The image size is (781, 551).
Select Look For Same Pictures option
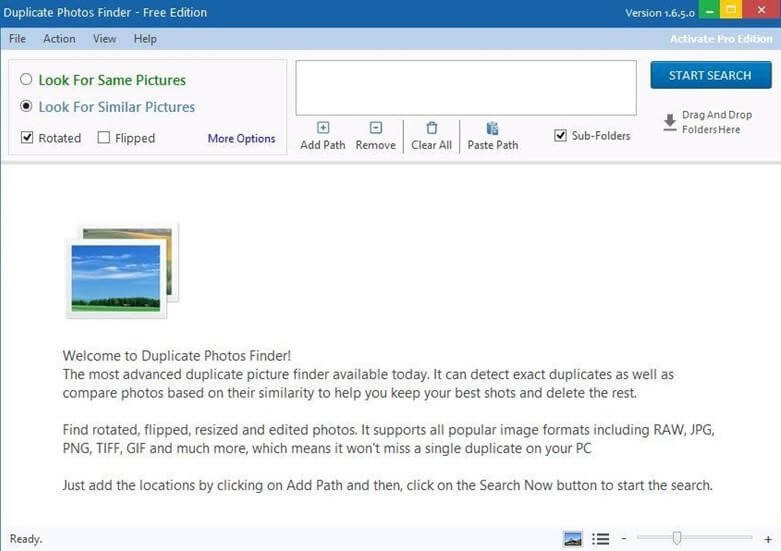tap(27, 80)
